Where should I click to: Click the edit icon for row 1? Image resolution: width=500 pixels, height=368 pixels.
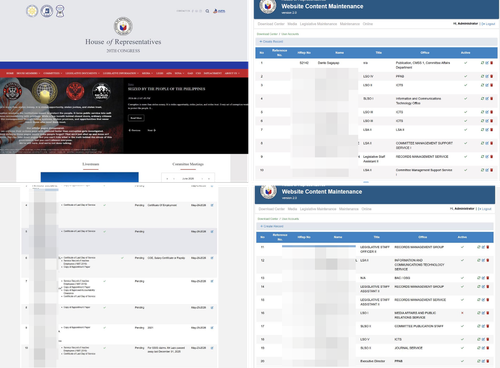[x=487, y=63]
